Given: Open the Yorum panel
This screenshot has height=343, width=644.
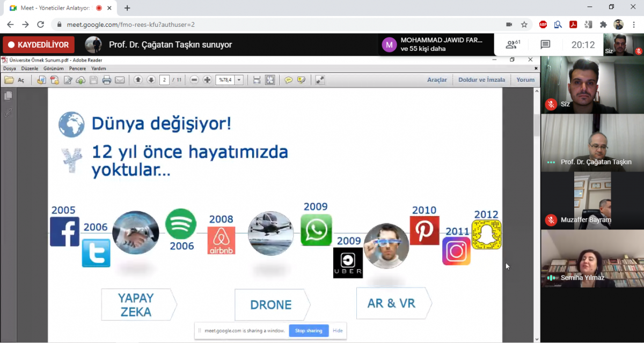Looking at the screenshot, I should click(525, 80).
